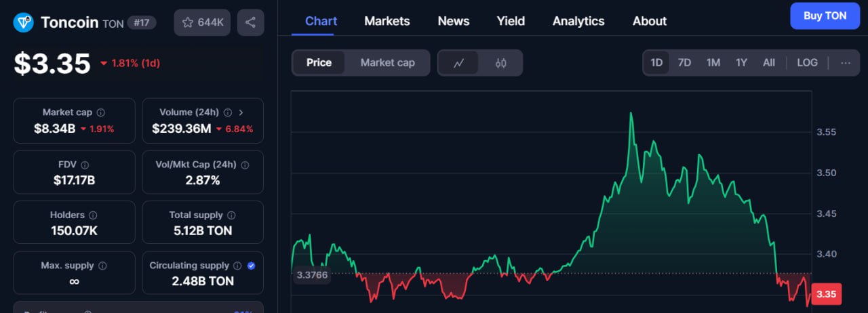Screen dimensions: 868x313
Task: Click Volume (24h) info icon
Action: click(x=228, y=112)
